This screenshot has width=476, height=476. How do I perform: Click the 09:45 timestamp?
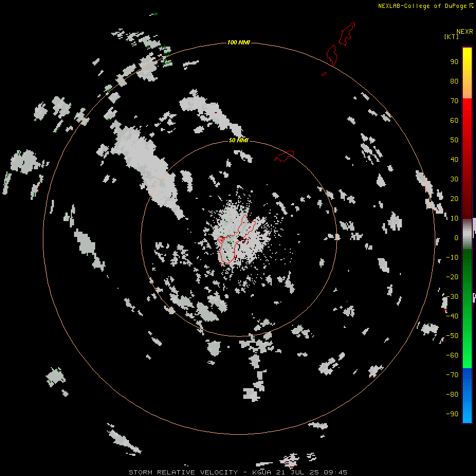click(x=335, y=472)
